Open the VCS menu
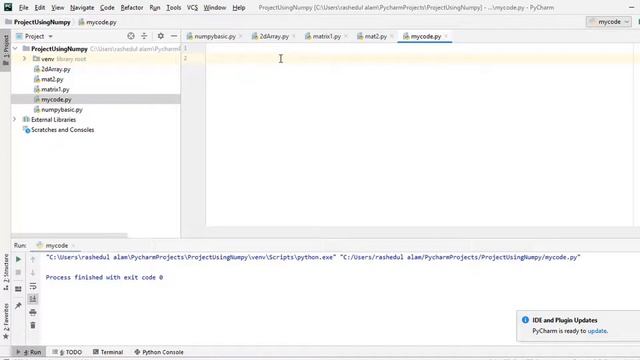 click(x=192, y=7)
